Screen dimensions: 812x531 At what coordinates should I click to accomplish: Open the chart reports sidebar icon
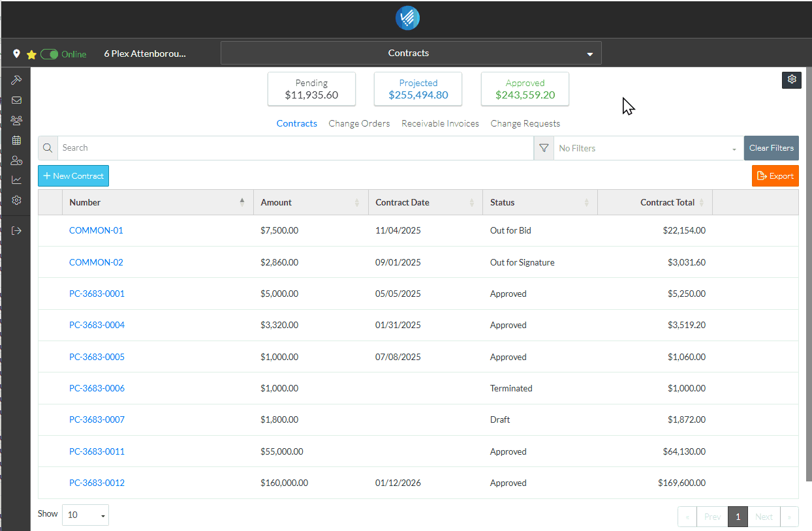16,180
